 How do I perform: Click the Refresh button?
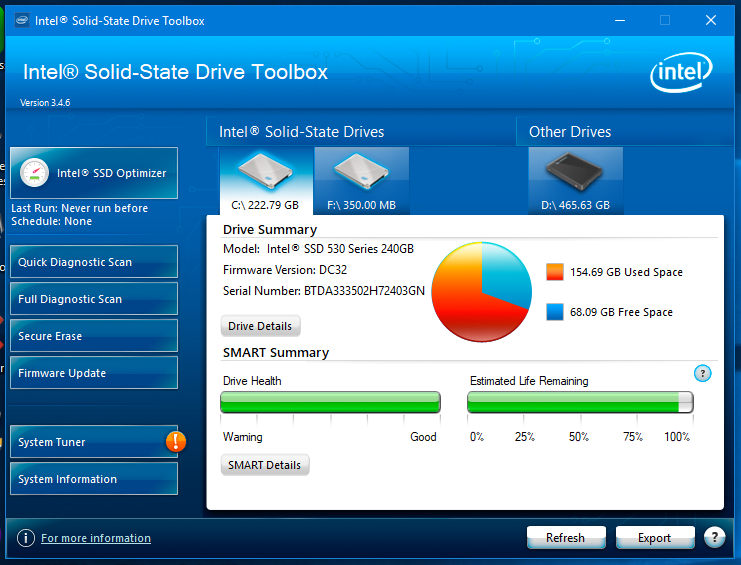pyautogui.click(x=566, y=538)
